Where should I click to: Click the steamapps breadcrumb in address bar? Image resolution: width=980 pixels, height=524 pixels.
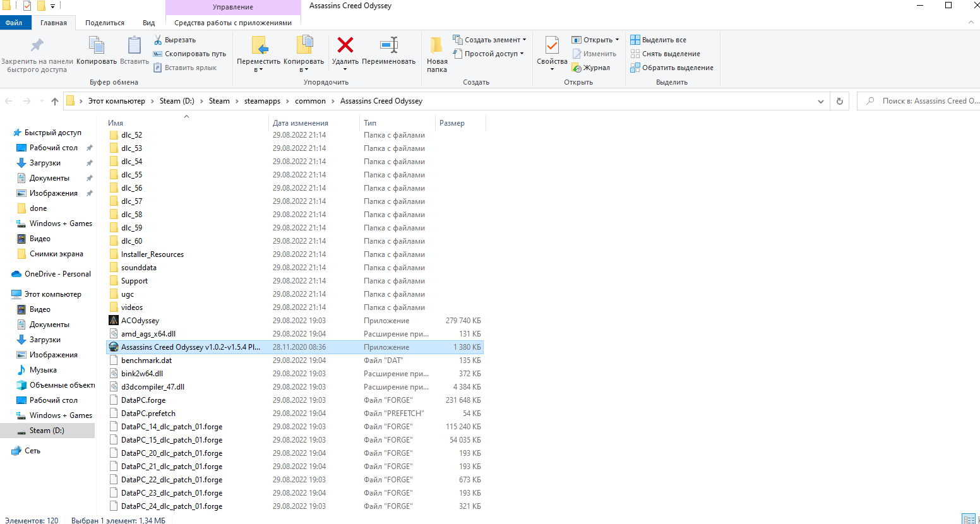262,101
